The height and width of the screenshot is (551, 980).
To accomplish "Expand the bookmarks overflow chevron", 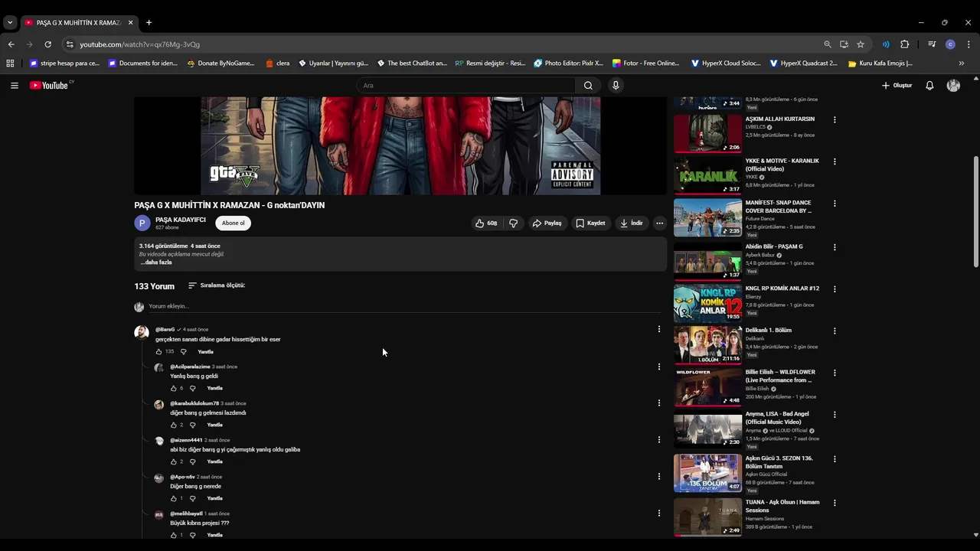I will click(962, 64).
